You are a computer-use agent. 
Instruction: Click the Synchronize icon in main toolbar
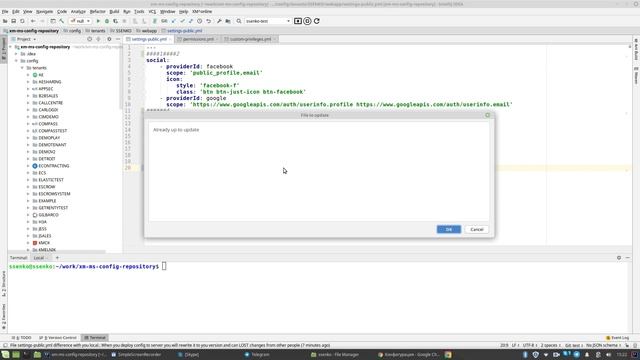(22, 21)
